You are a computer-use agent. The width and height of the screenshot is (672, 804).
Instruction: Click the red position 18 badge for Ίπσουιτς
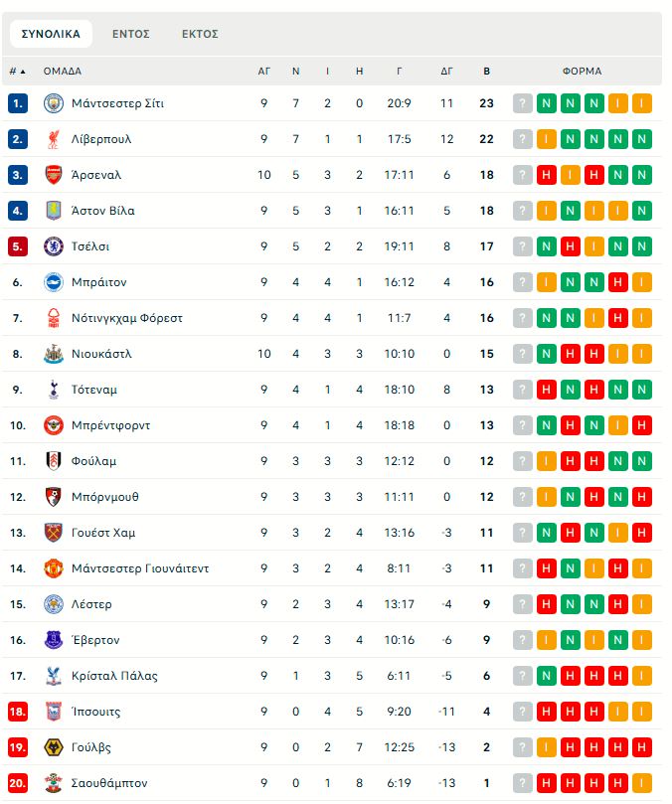click(x=18, y=712)
